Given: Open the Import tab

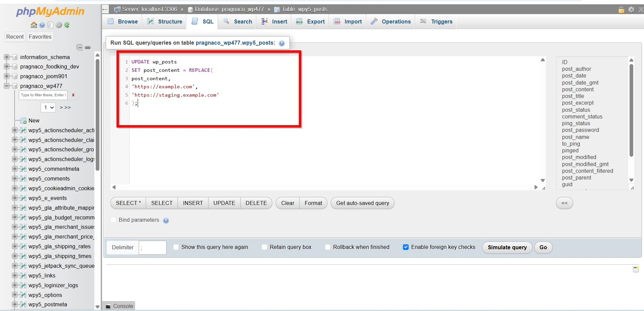Looking at the screenshot, I should click(348, 22).
